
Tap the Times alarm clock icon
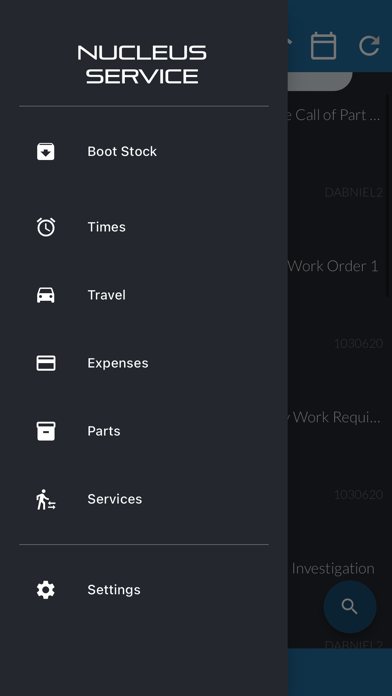pyautogui.click(x=46, y=227)
